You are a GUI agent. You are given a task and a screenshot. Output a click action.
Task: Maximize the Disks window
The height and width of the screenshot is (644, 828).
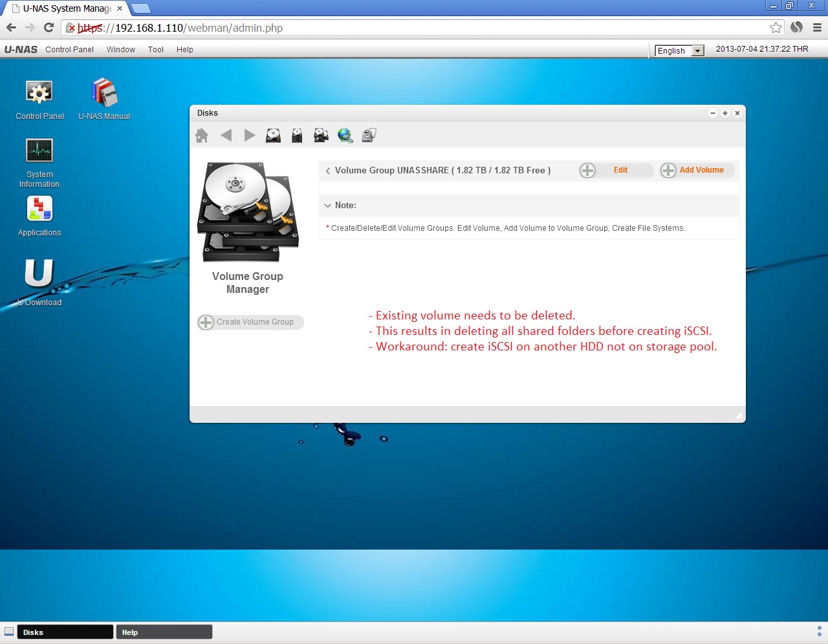[x=725, y=113]
